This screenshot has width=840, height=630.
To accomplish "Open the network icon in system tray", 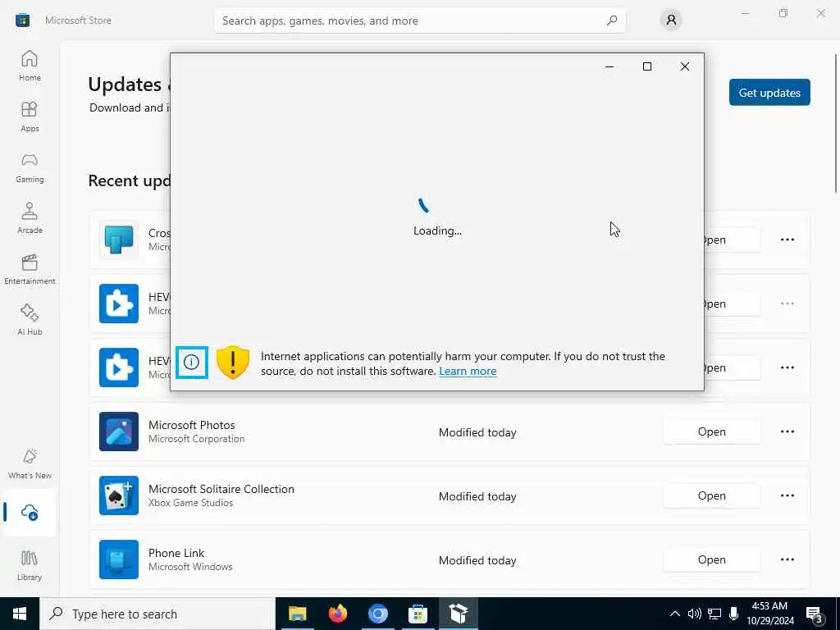I will tap(714, 614).
